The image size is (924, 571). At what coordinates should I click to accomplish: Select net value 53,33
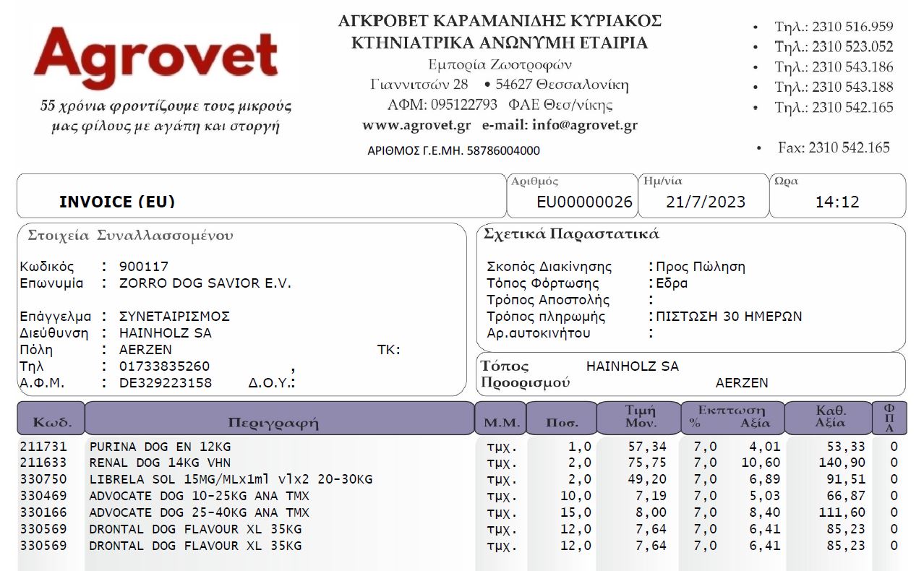845,447
